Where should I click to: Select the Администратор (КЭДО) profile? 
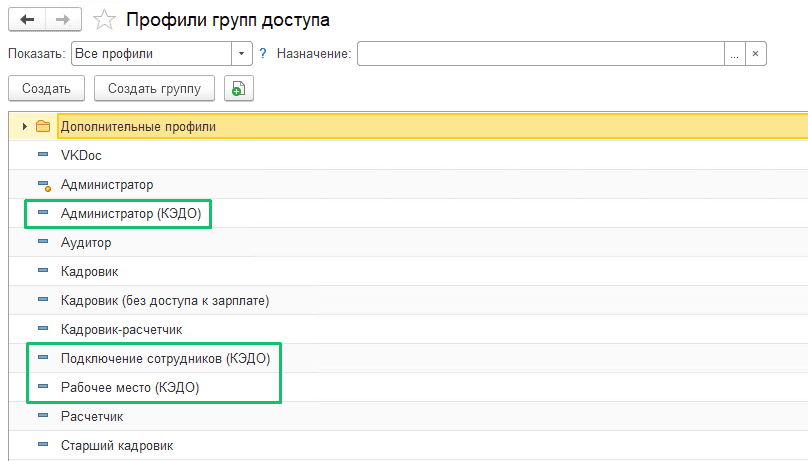pos(131,213)
